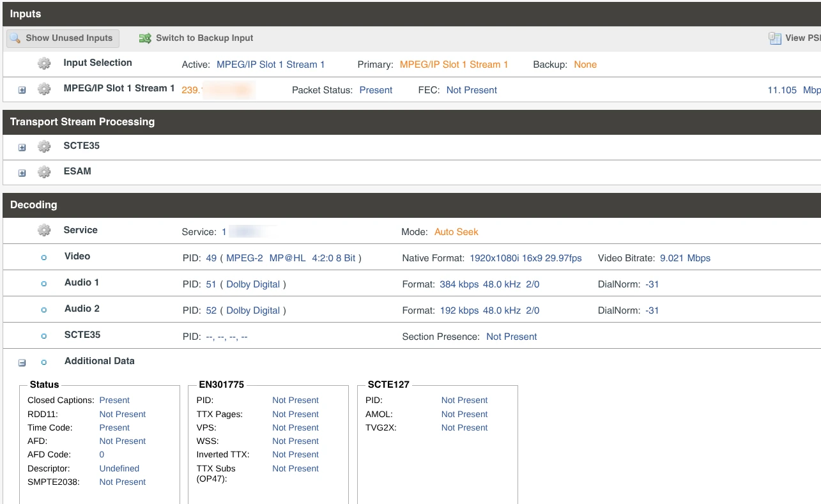Click the magnifier icon in Show Unused Inputs
This screenshot has height=504, width=821.
[15, 38]
